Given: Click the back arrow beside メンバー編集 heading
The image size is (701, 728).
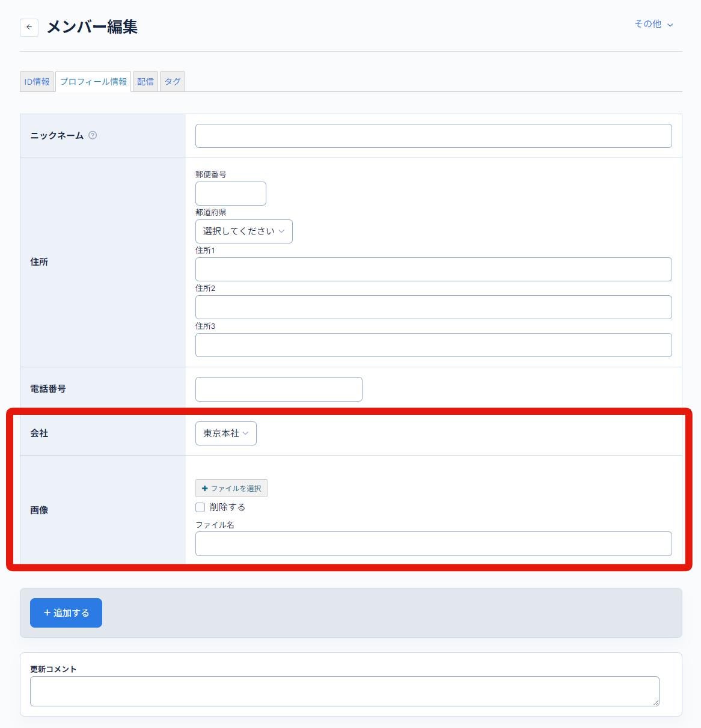Looking at the screenshot, I should [29, 27].
